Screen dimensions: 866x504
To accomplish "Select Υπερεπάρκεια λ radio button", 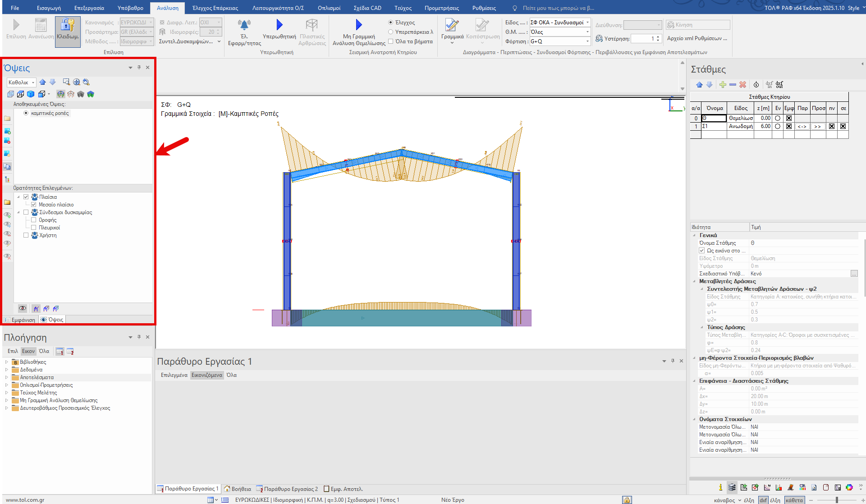I will tap(391, 32).
